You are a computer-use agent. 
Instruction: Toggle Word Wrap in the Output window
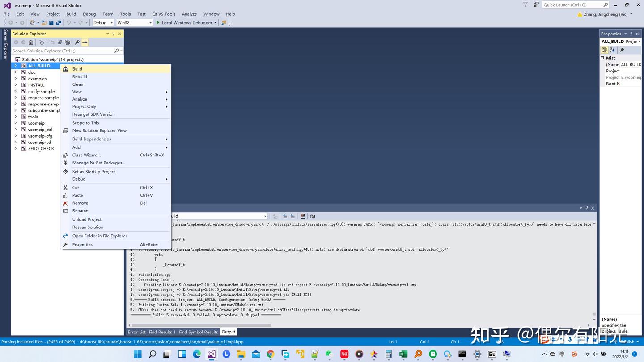(x=312, y=216)
